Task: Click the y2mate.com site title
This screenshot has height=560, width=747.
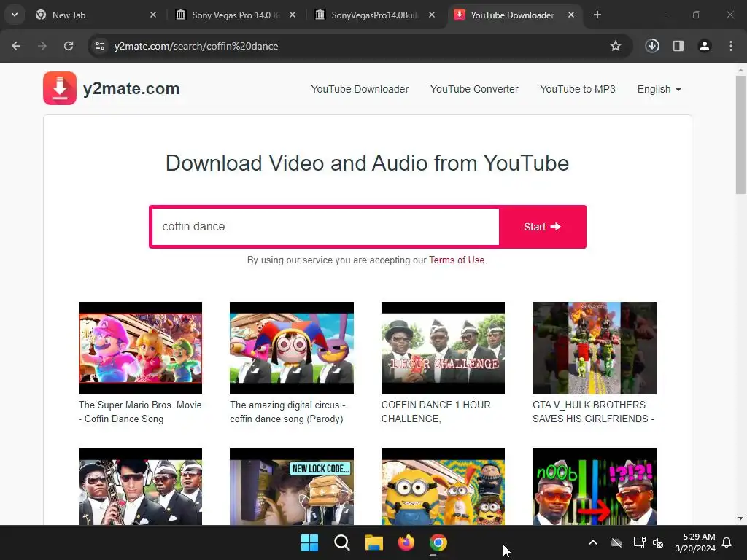Action: pos(131,88)
